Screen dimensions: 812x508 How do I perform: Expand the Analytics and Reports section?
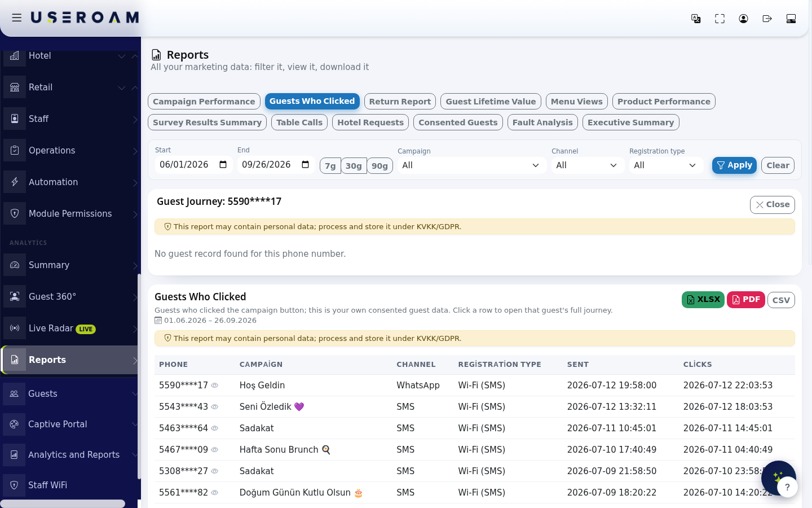[x=70, y=455]
